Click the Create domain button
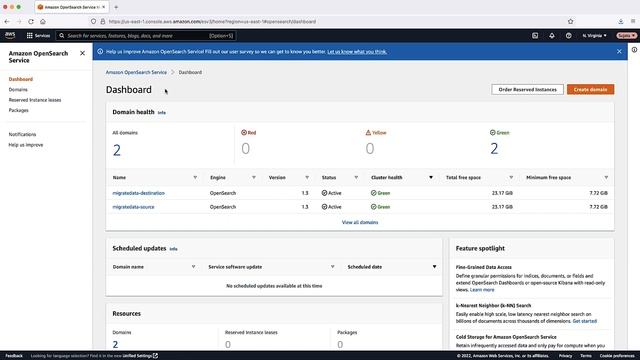 [590, 89]
